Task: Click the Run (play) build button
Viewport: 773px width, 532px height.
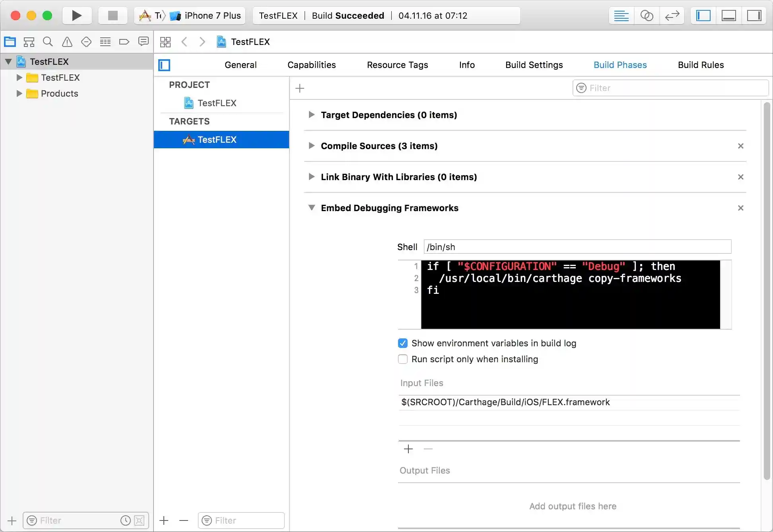Action: coord(77,16)
